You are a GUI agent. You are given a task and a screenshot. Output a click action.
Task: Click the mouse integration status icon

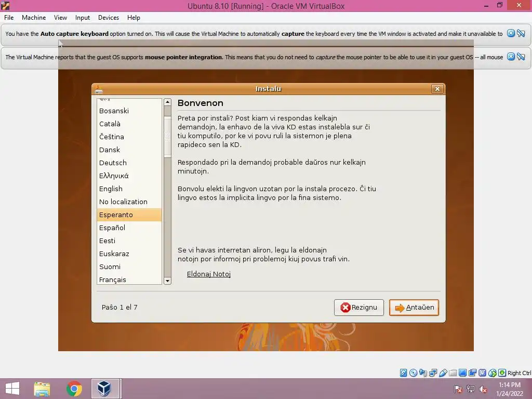(x=493, y=373)
